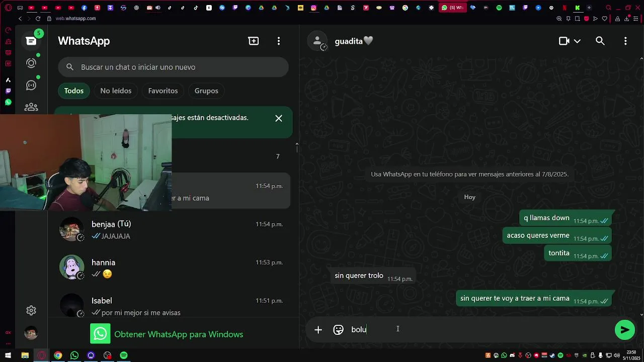Click the message text input box

(478, 330)
